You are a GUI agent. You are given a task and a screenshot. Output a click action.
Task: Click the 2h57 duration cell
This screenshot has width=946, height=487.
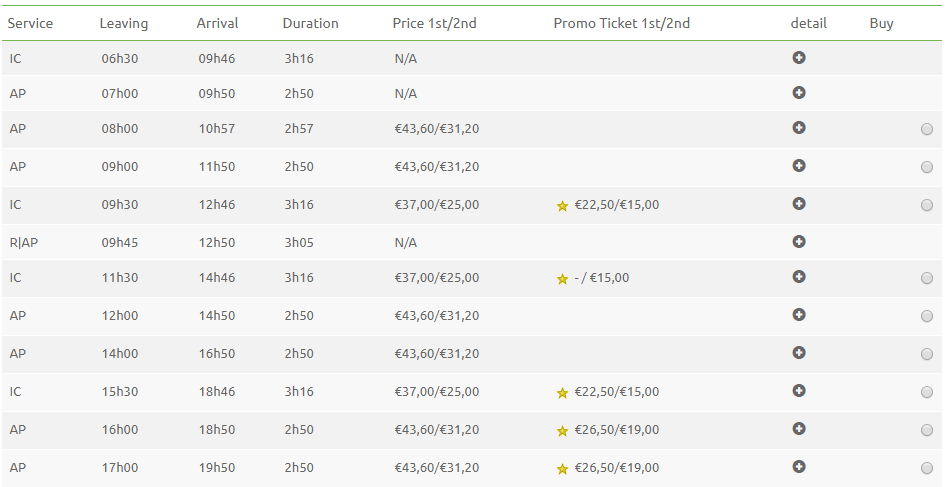click(x=299, y=129)
